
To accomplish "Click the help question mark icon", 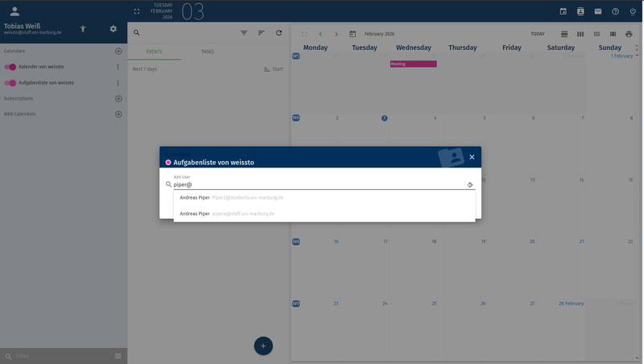I will [616, 11].
